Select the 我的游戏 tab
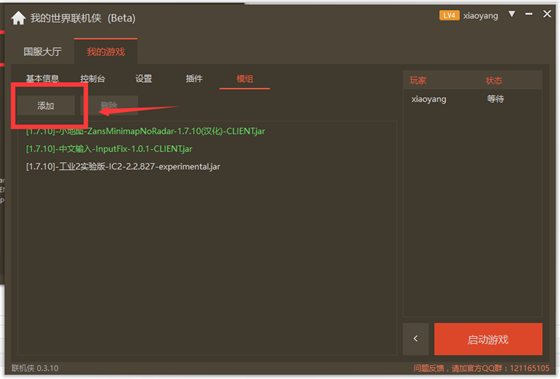 (x=106, y=52)
